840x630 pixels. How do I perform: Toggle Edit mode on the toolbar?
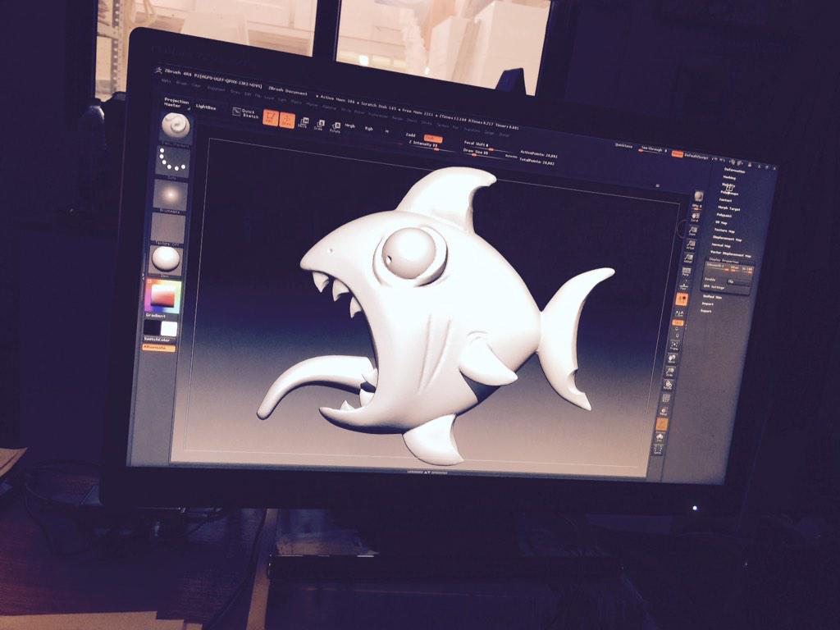[269, 119]
